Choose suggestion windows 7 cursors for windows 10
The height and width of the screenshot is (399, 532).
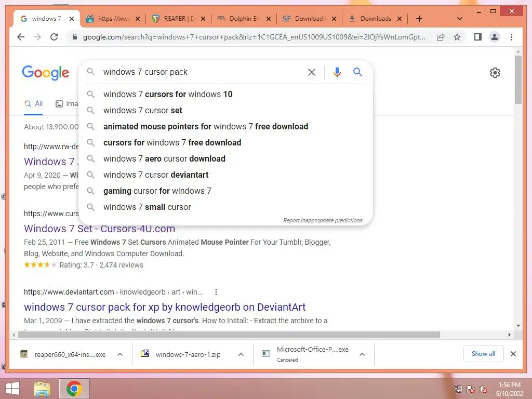(225, 95)
